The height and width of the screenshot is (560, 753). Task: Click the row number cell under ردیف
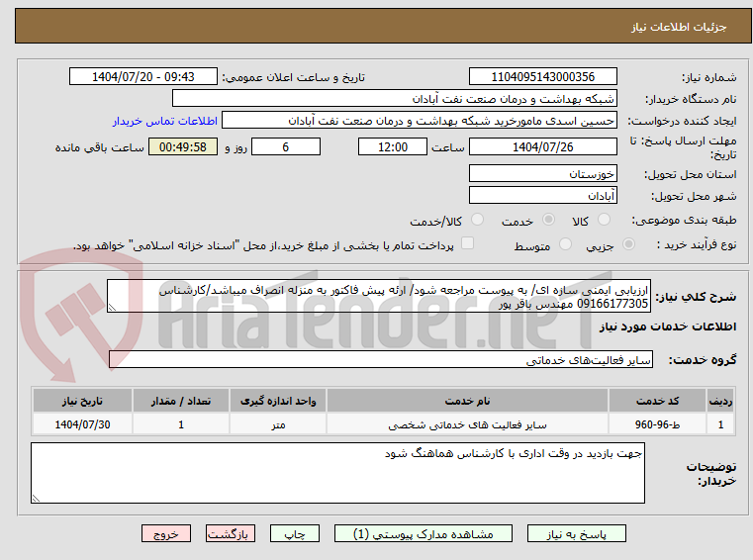pos(720,424)
